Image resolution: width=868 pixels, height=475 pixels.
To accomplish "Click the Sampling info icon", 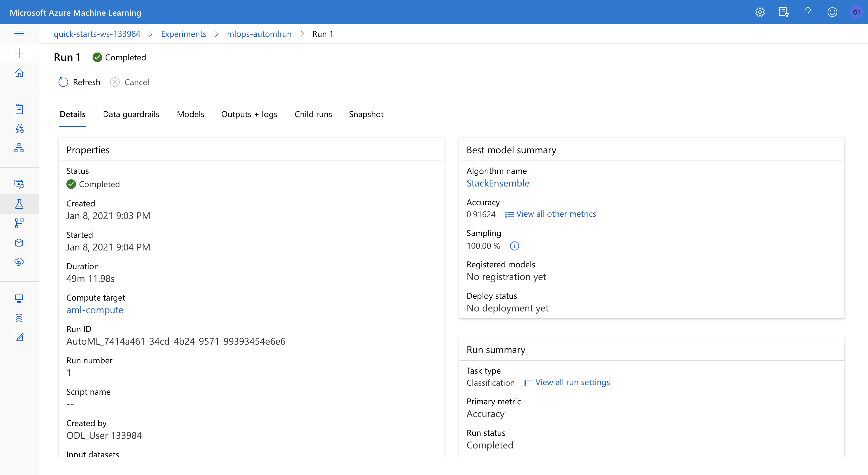I will [514, 246].
